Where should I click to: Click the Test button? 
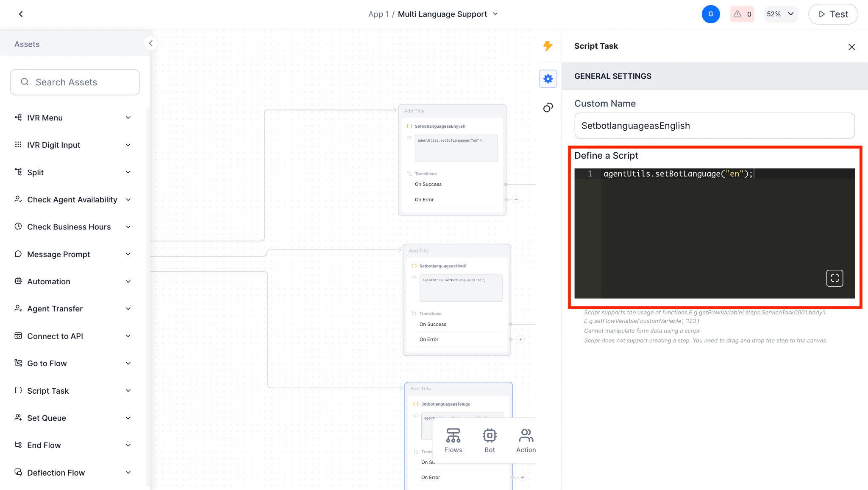point(833,14)
